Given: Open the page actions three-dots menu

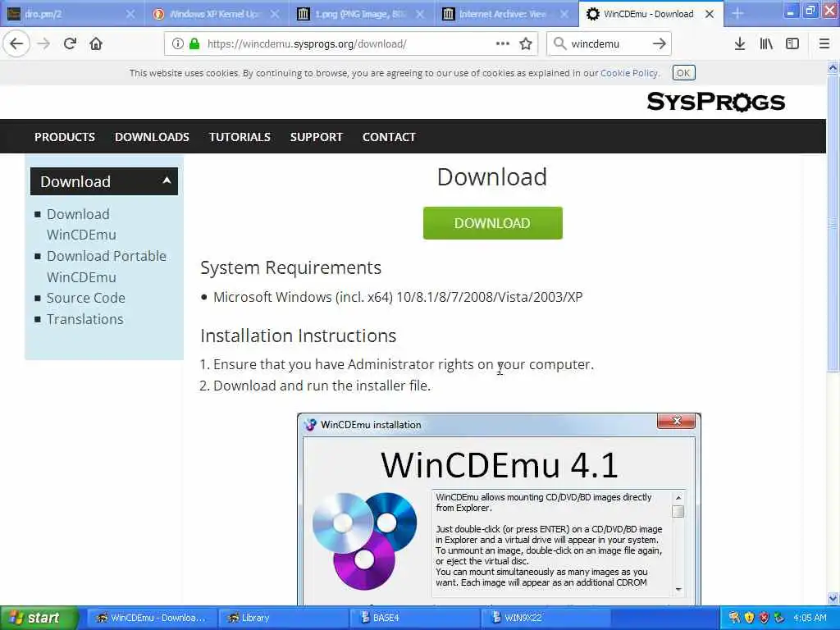Looking at the screenshot, I should click(x=503, y=44).
